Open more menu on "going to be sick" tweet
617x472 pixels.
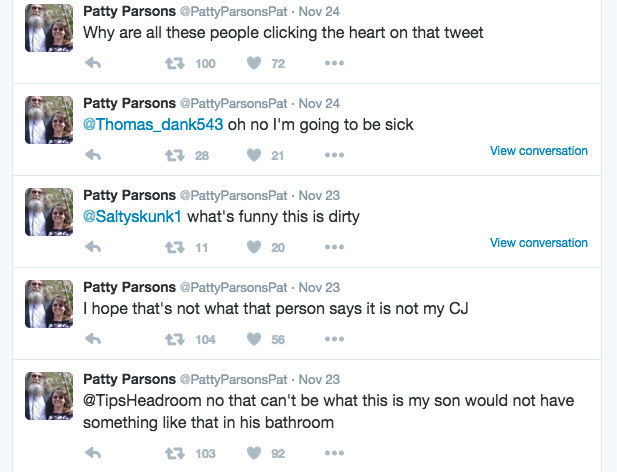[334, 155]
